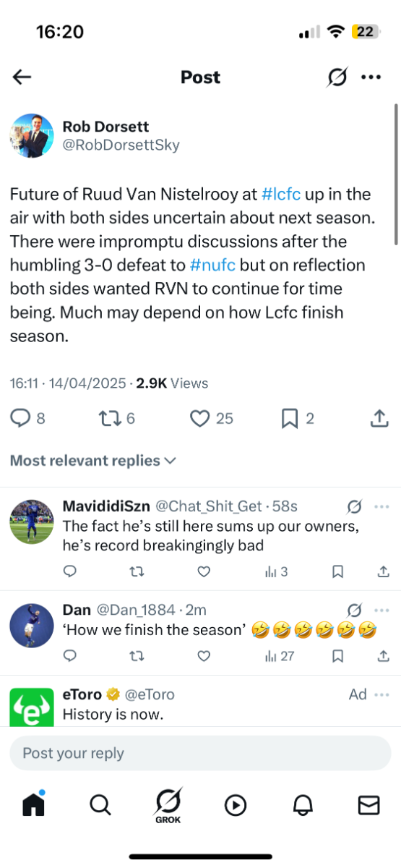Viewport: 401px width, 868px height.
Task: Share Rob Dorsett's post
Action: (x=380, y=417)
